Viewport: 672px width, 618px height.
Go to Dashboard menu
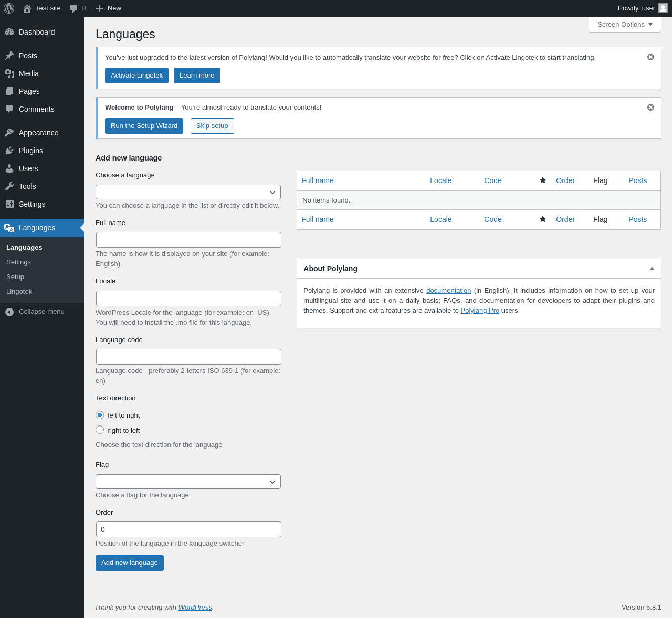37,32
